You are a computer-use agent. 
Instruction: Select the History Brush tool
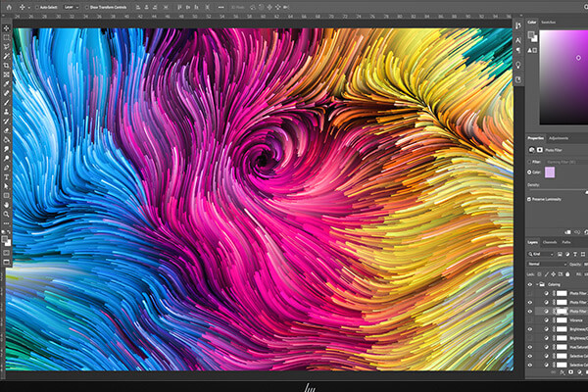coord(7,122)
